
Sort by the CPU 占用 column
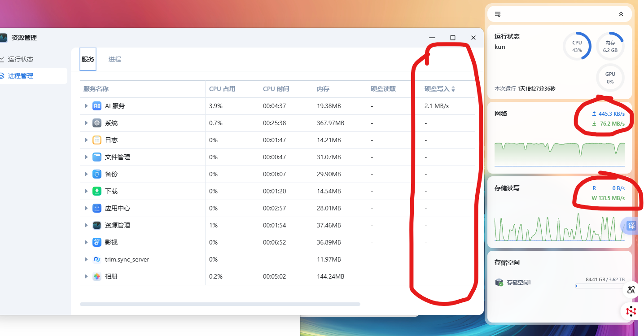tap(222, 89)
